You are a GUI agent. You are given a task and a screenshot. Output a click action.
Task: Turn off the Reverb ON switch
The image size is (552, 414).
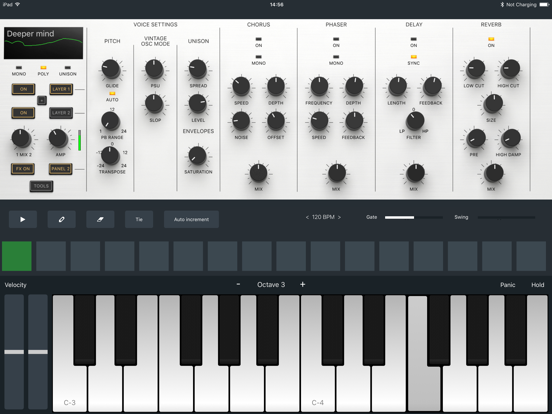pos(491,39)
